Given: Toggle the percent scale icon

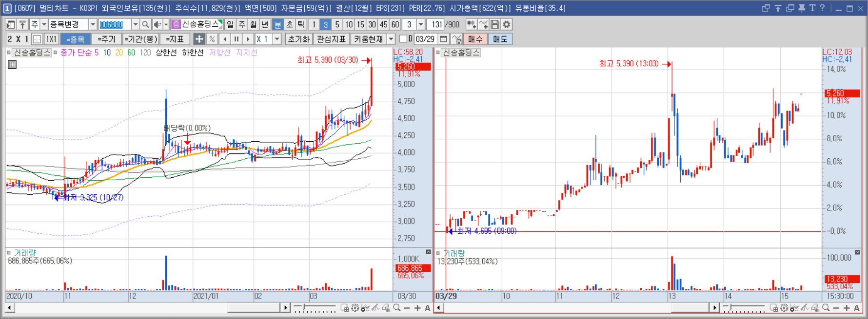Looking at the screenshot, I should 212,39.
